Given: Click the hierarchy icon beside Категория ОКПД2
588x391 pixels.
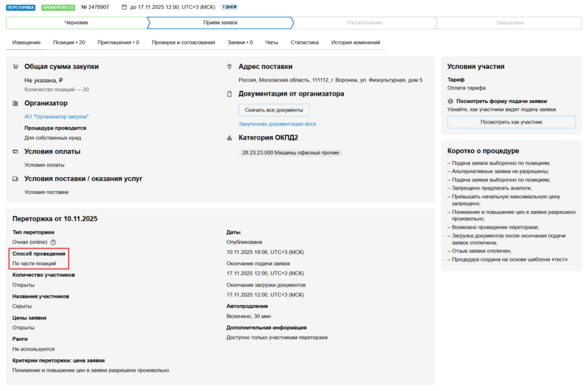Looking at the screenshot, I should click(x=230, y=137).
